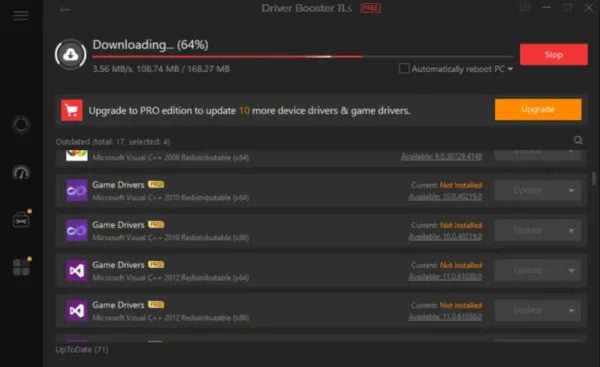Update the Visual C++ 2012 x64 game driver
The width and height of the screenshot is (600, 367).
(x=528, y=271)
